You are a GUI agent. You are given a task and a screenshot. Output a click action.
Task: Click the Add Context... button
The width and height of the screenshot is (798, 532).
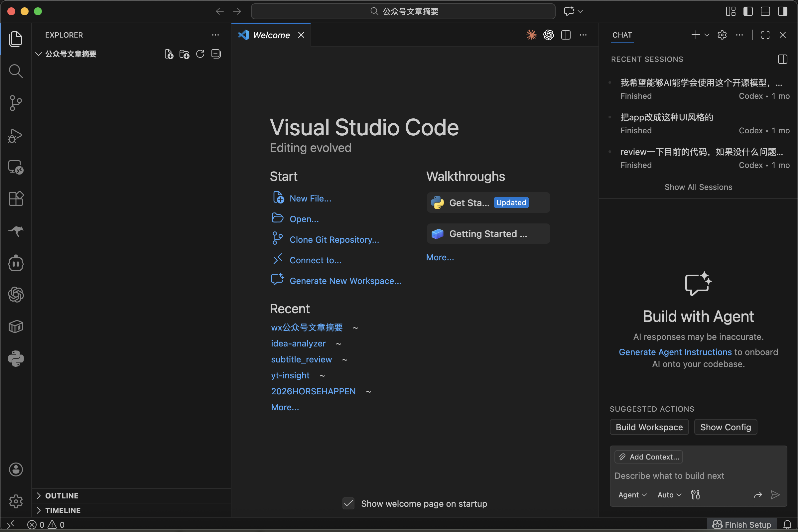[x=648, y=457]
